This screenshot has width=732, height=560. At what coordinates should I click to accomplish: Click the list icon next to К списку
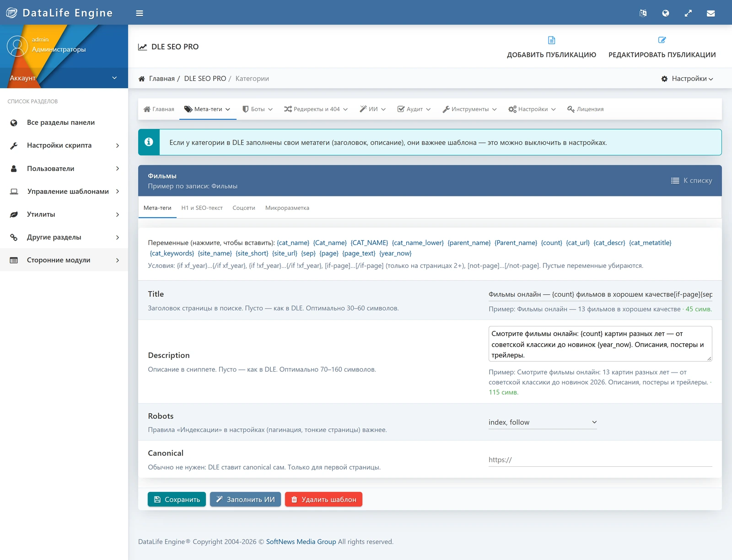675,181
